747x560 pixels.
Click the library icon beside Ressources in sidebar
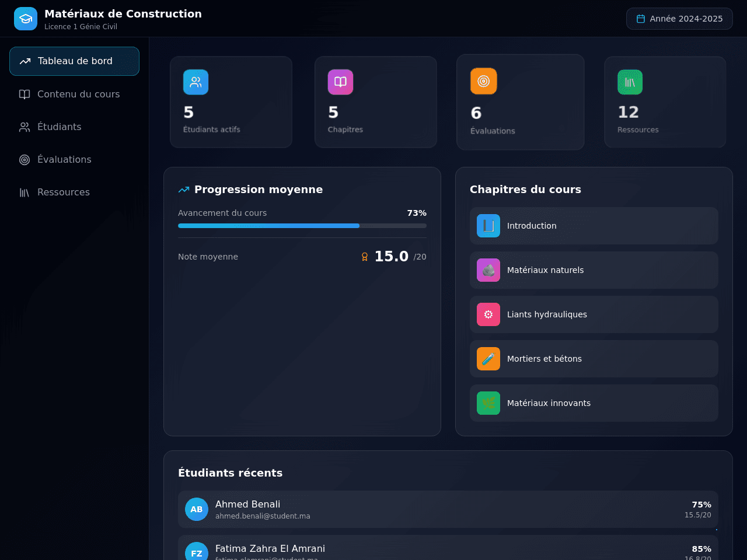click(x=25, y=192)
